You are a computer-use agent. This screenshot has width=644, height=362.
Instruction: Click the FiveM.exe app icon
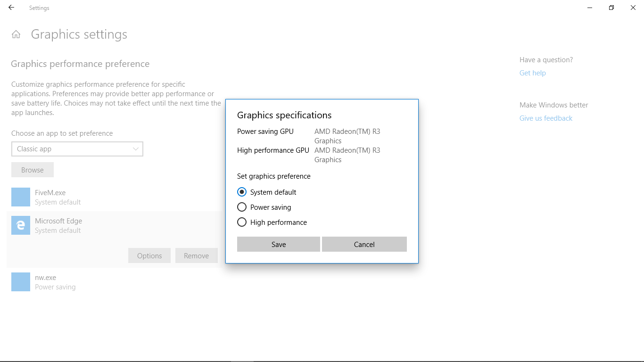tap(21, 197)
